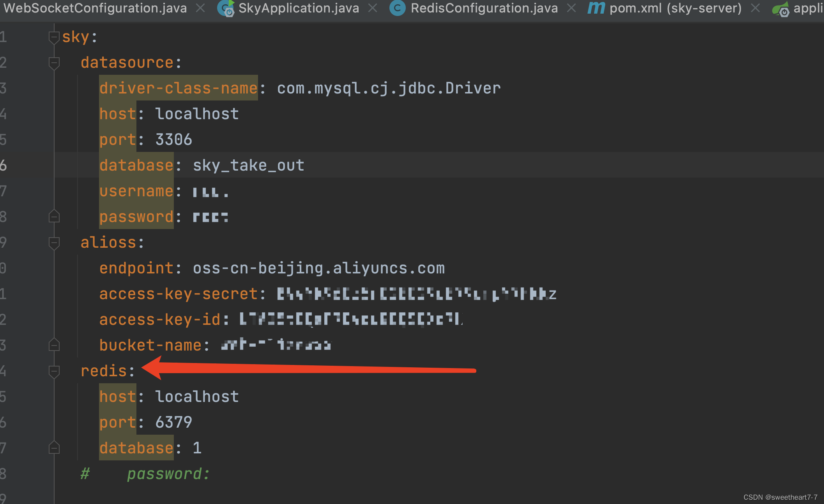Click the redis host localhost value

pyautogui.click(x=197, y=397)
